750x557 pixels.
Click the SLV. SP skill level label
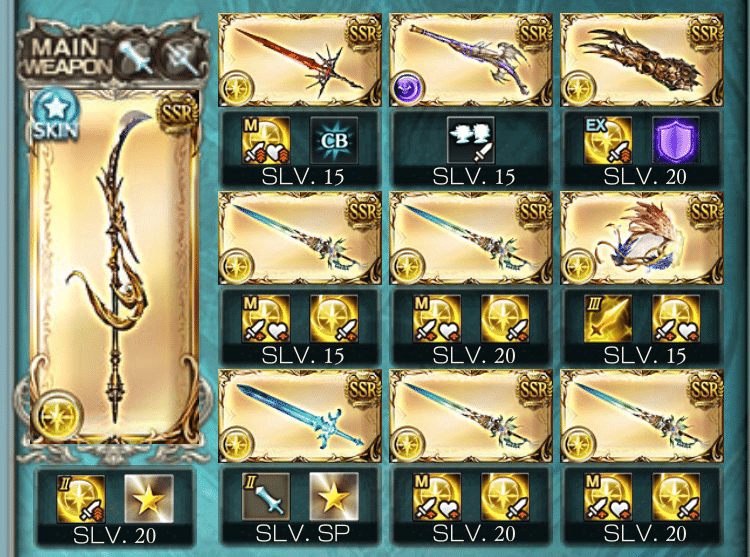tap(302, 533)
